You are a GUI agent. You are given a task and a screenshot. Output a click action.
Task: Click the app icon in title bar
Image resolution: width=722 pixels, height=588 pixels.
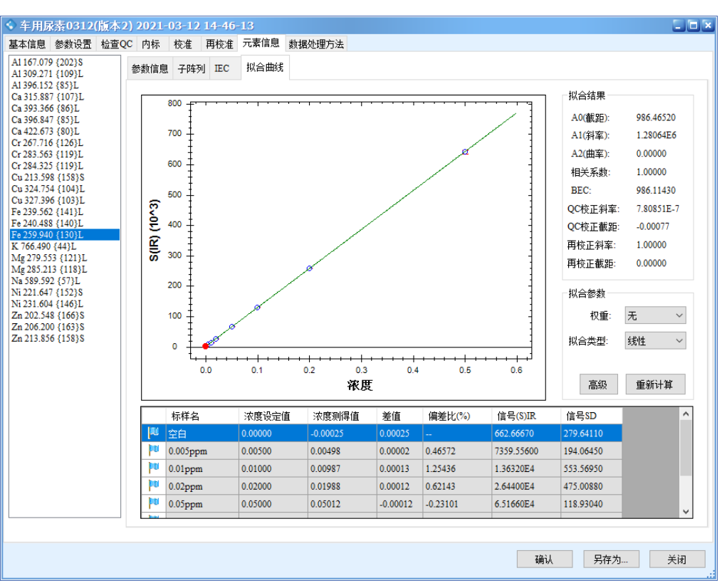[x=11, y=26]
